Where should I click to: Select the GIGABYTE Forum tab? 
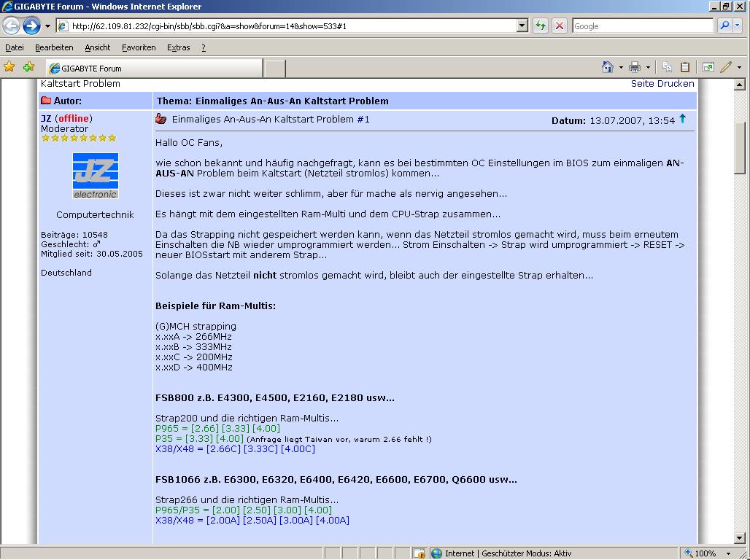click(x=154, y=69)
